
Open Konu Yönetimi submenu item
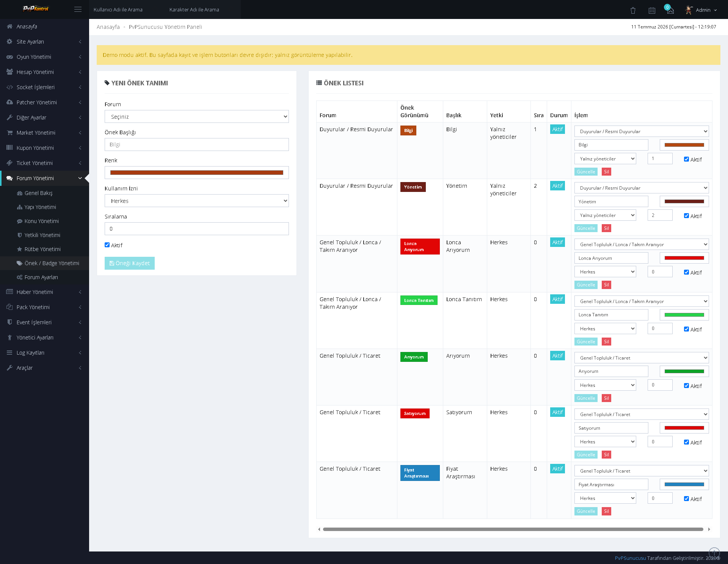click(44, 221)
